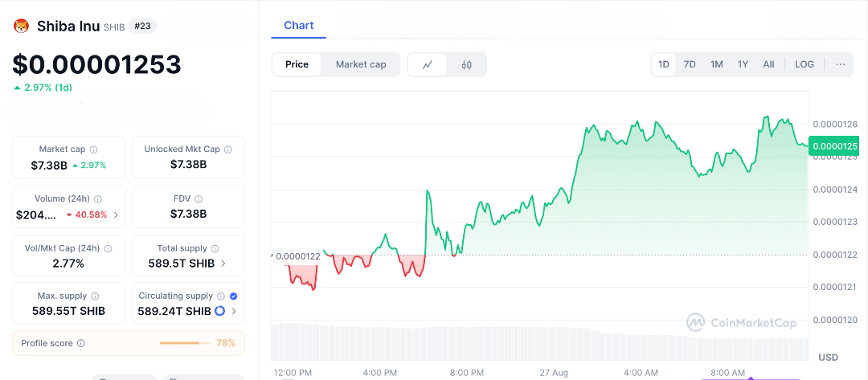Click the Market cap info icon

coord(94,149)
